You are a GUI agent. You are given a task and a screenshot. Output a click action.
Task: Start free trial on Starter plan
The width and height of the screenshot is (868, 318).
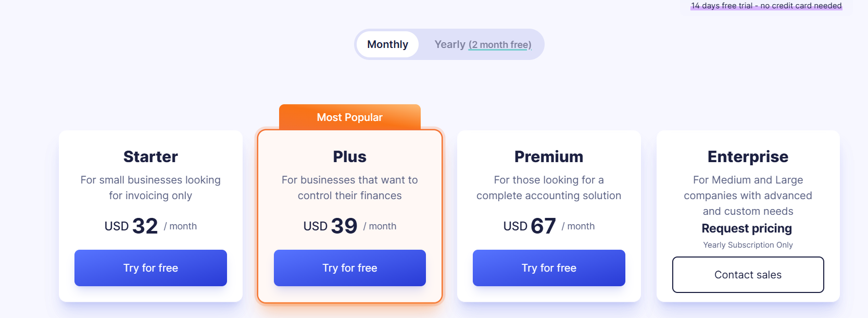pos(150,268)
